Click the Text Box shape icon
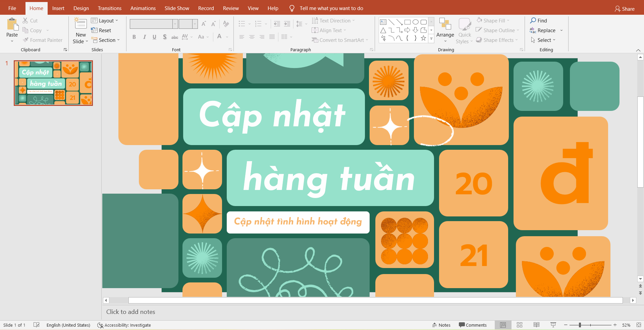This screenshot has height=330, width=644. pyautogui.click(x=383, y=22)
